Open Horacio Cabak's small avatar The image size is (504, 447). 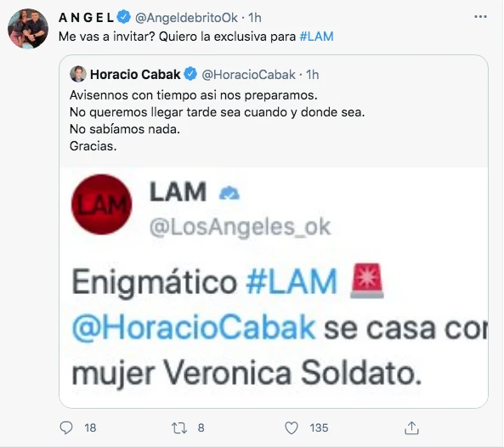click(78, 74)
